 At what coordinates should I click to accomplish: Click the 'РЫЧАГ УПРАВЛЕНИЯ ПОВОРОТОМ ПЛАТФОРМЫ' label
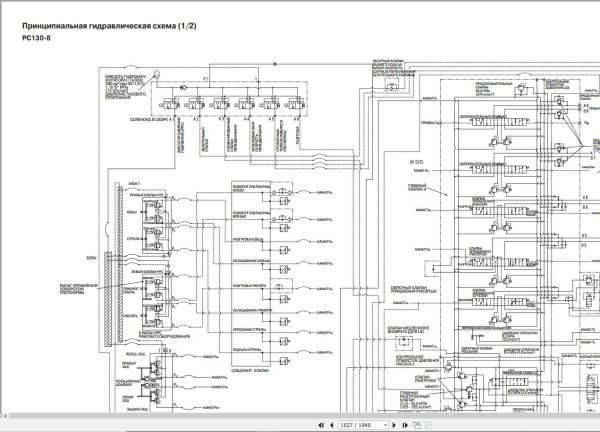click(79, 289)
